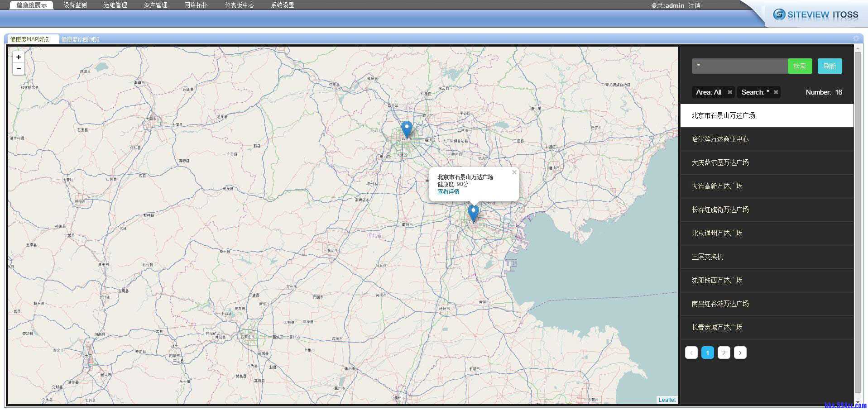This screenshot has width=868, height=410.
Task: Click the map marker over Beijing
Action: pos(407,128)
